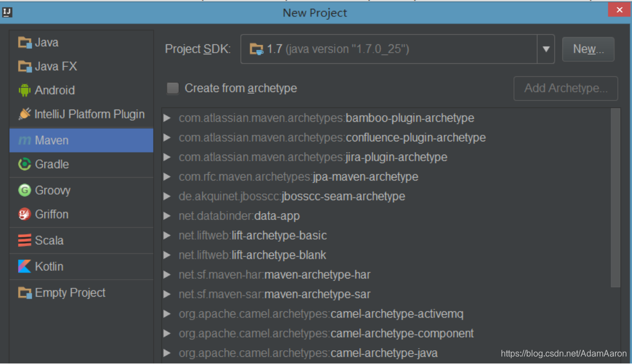Click the Java FX folder icon
632x364 pixels.
point(25,66)
